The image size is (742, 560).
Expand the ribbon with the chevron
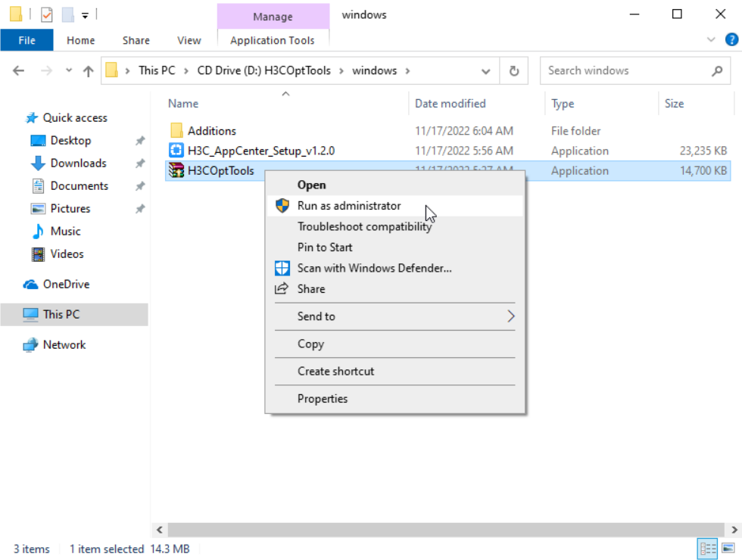(x=711, y=39)
